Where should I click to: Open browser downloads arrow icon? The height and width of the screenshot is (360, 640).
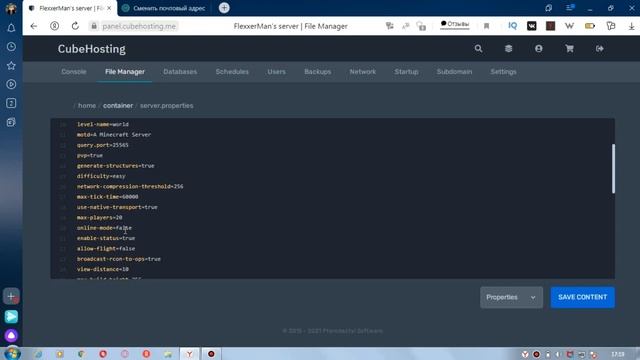[x=631, y=26]
